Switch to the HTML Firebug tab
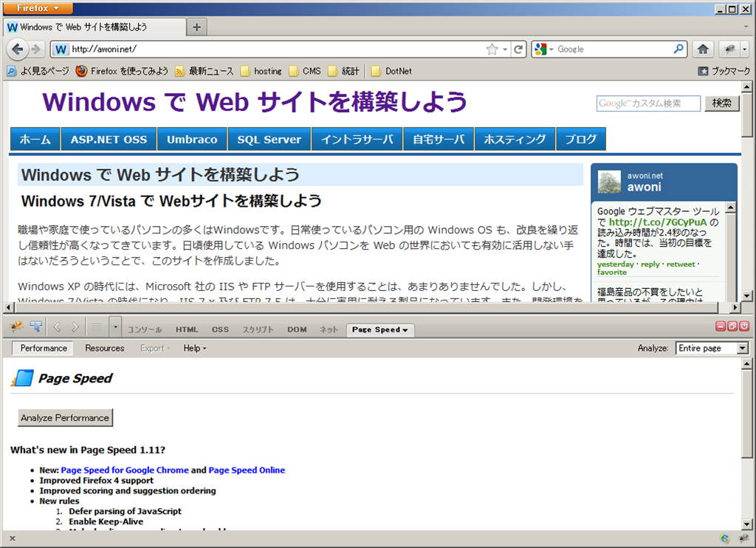Viewport: 756px width, 548px height. 187,329
